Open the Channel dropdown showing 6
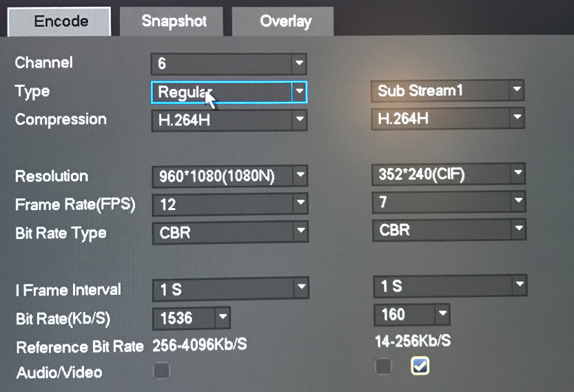 [x=229, y=63]
